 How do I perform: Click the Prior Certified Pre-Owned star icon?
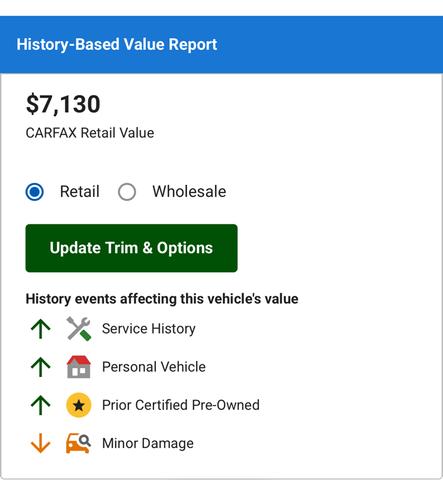pos(79,405)
